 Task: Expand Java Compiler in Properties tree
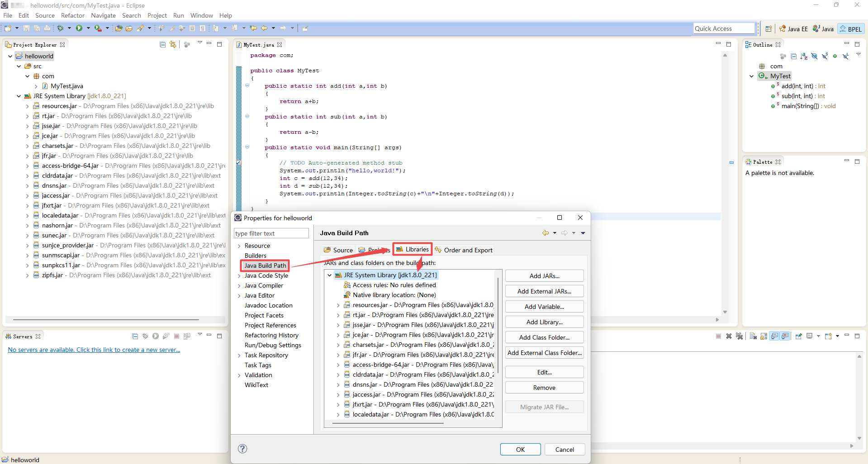pos(239,285)
